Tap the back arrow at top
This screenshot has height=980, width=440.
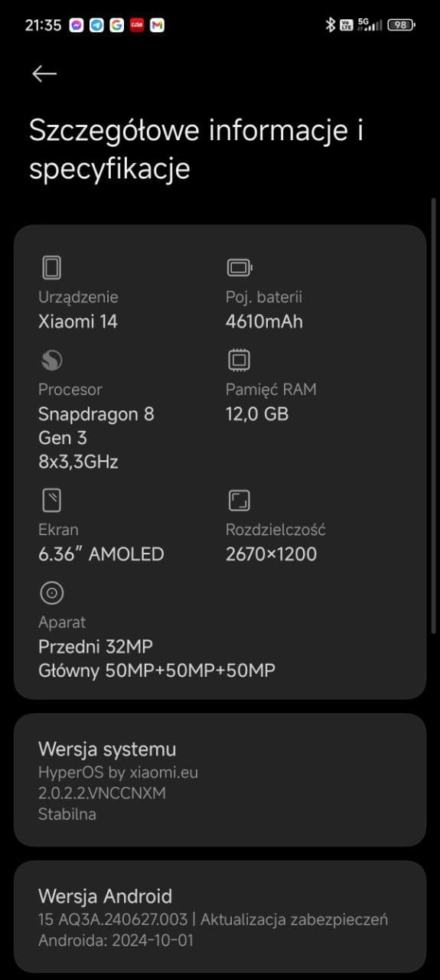pyautogui.click(x=44, y=73)
